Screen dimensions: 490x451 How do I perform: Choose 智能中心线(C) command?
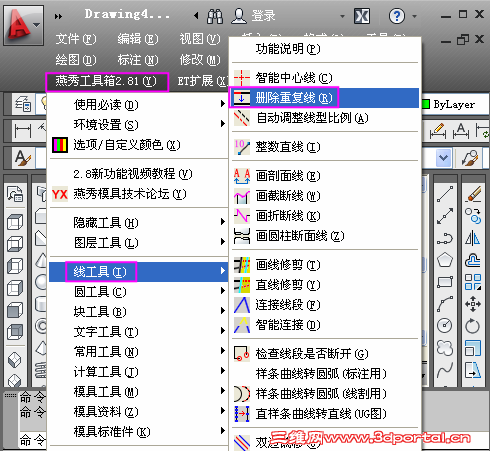pos(325,78)
